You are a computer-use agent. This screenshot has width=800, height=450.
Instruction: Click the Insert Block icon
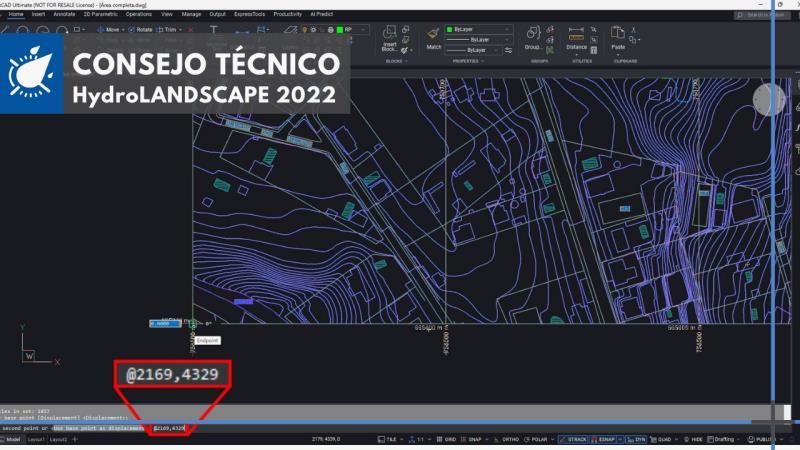pos(390,33)
